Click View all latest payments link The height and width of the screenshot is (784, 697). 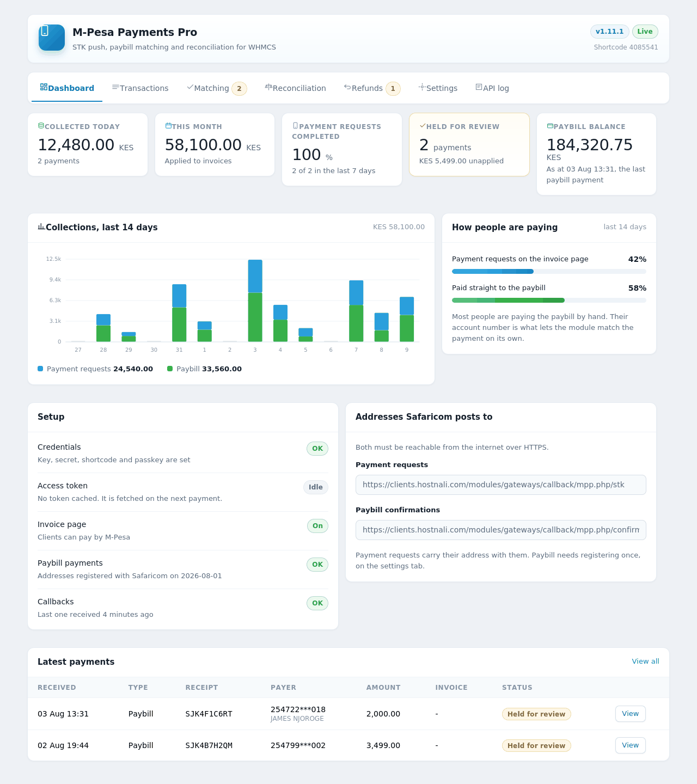[x=645, y=661]
